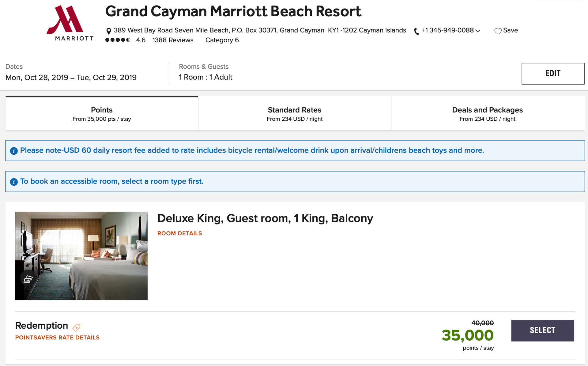This screenshot has width=588, height=366.
Task: Click the info icon in the resort fee notice
Action: coord(13,151)
